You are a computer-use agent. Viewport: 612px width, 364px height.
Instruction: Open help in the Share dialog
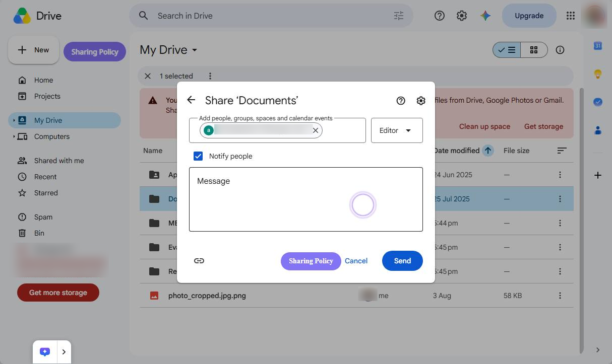(401, 101)
